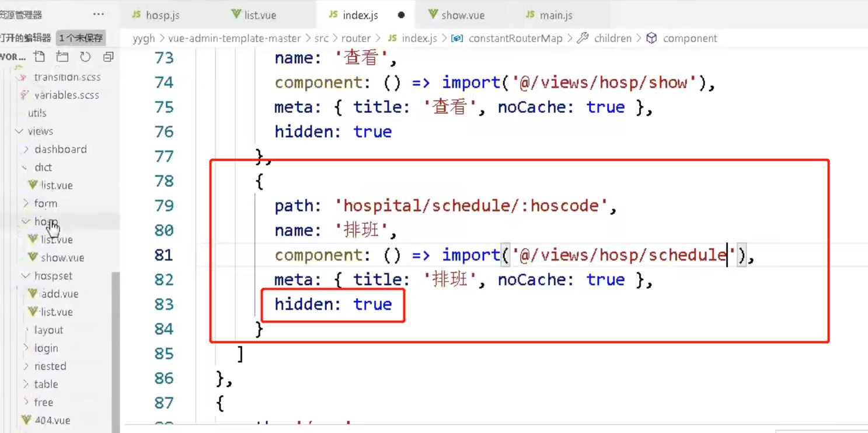Click the component breadcrumb label
Viewport: 868px width, 433px height.
coord(690,39)
